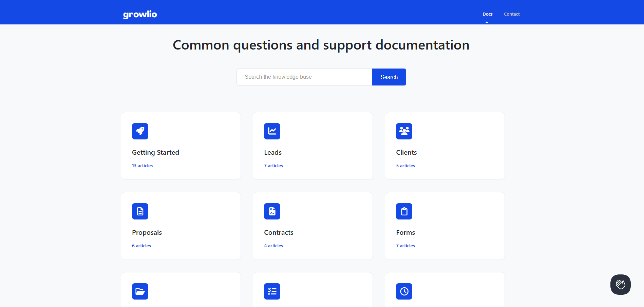644x307 pixels.
Task: Select the Clients category title
Action: tap(406, 152)
